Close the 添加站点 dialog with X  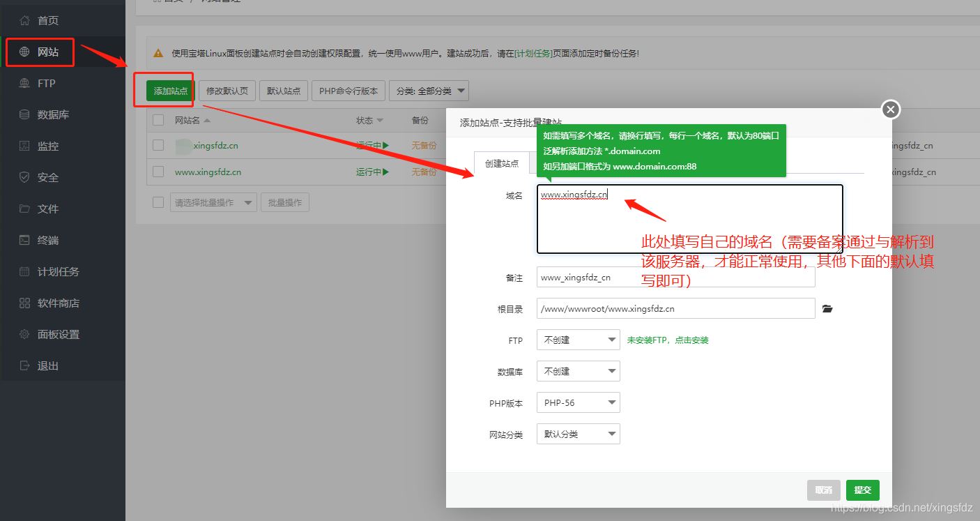[x=891, y=110]
